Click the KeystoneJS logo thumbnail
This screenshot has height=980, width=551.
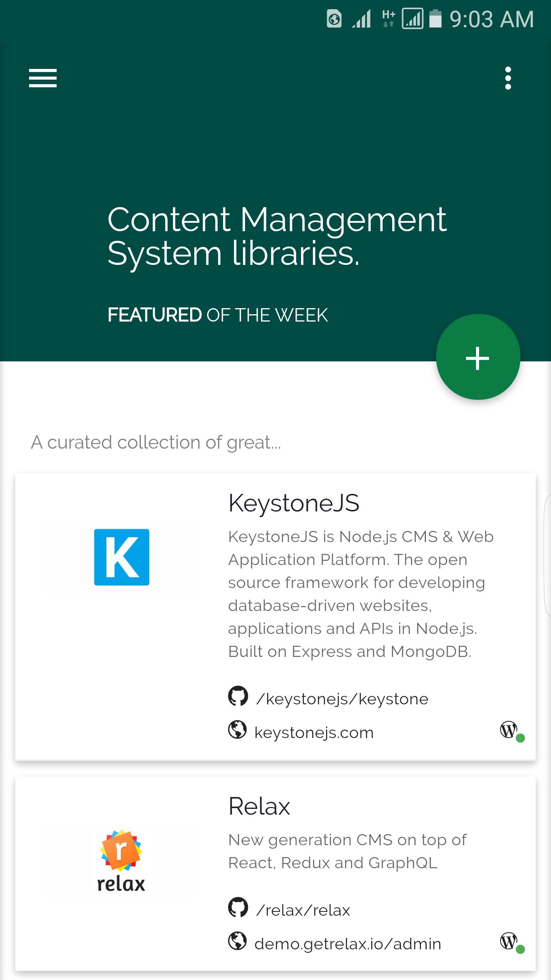[x=122, y=557]
